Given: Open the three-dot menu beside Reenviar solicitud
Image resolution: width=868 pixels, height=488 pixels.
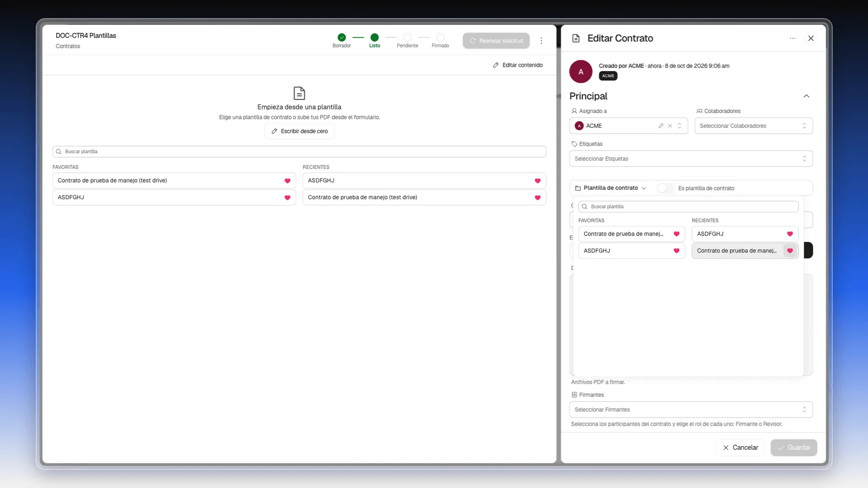Looking at the screenshot, I should (541, 41).
